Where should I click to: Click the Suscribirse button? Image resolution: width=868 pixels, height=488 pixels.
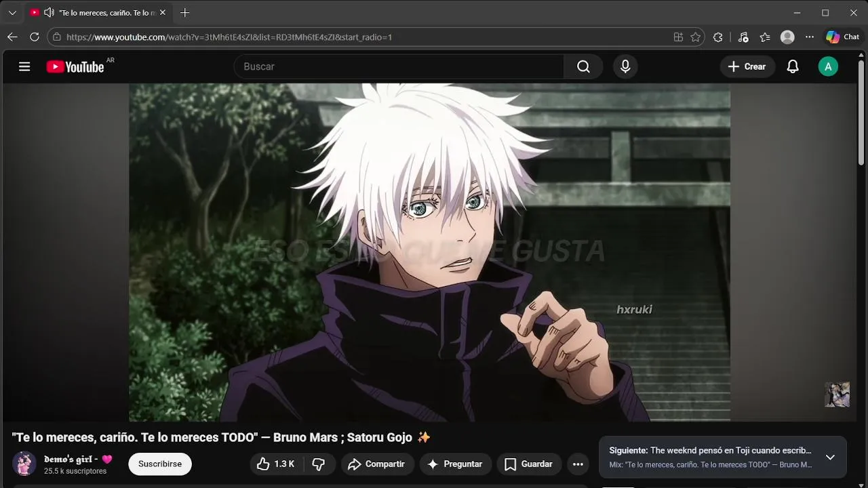pos(160,464)
